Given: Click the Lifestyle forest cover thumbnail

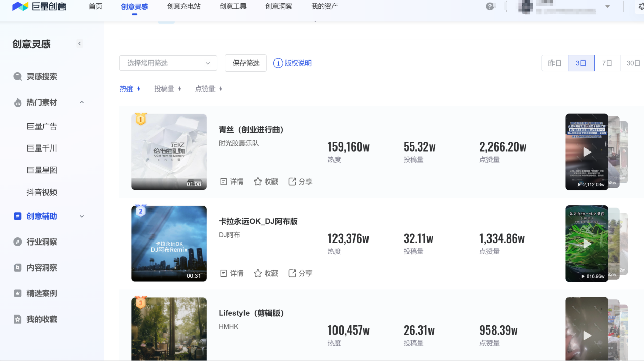Looking at the screenshot, I should (169, 329).
